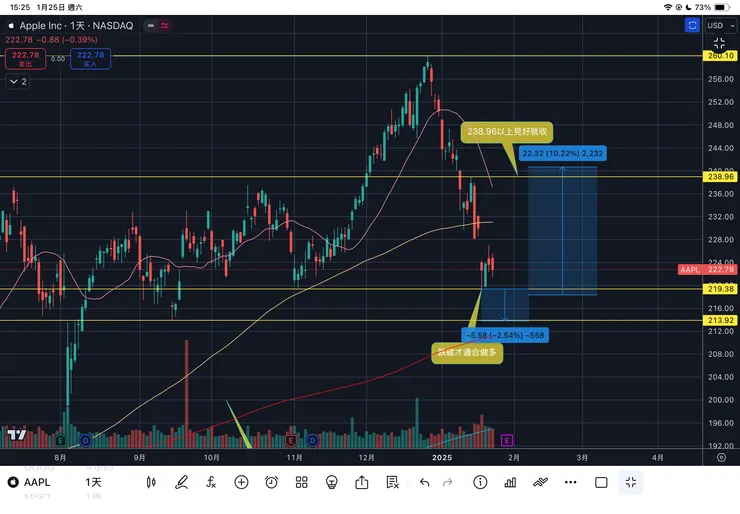Tap the red E marker near November
The width and height of the screenshot is (740, 514).
tap(291, 441)
